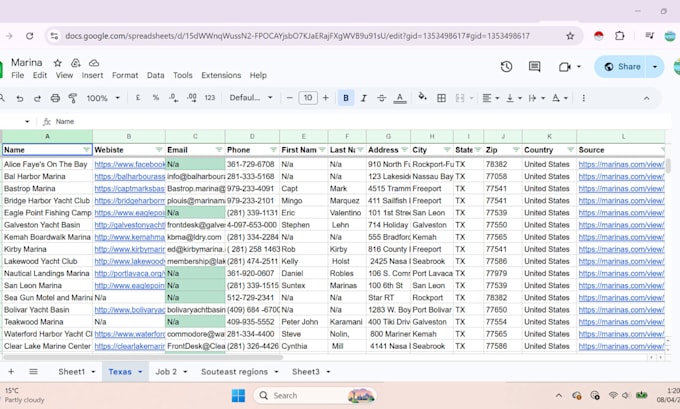Open the File menu
This screenshot has height=409, width=680.
coord(17,75)
